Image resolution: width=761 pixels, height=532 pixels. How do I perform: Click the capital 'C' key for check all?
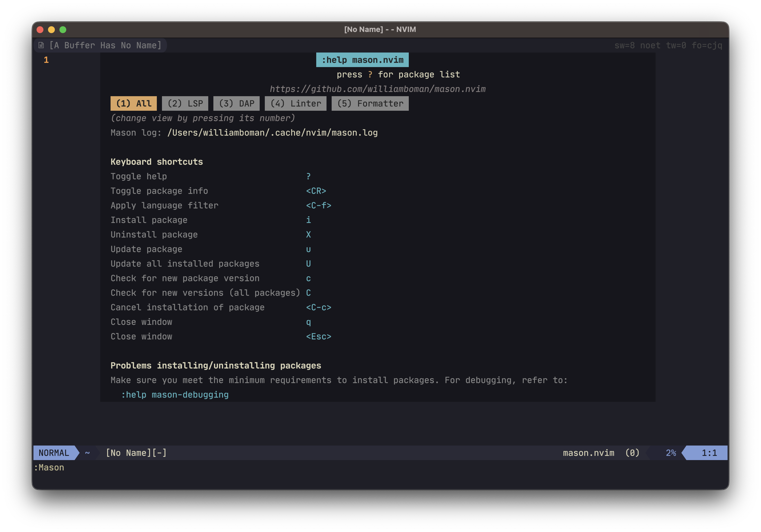pos(309,293)
